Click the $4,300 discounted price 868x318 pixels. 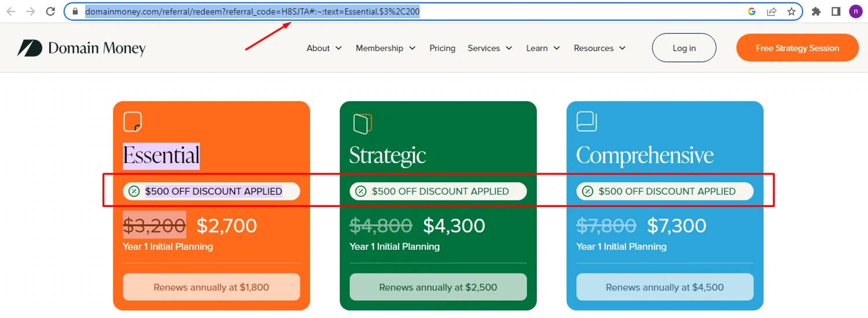[454, 225]
